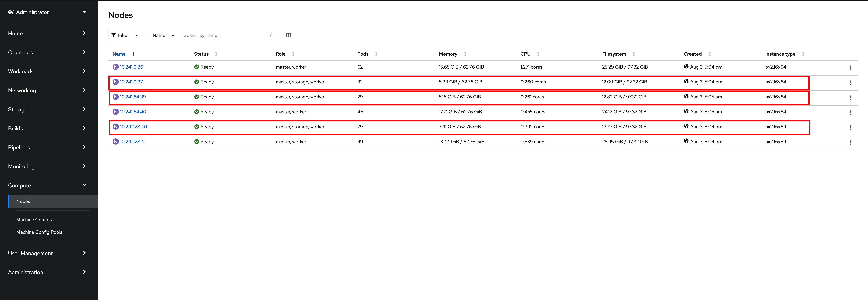Select Machine Configs in the sidebar
868x300 pixels.
pyautogui.click(x=34, y=219)
